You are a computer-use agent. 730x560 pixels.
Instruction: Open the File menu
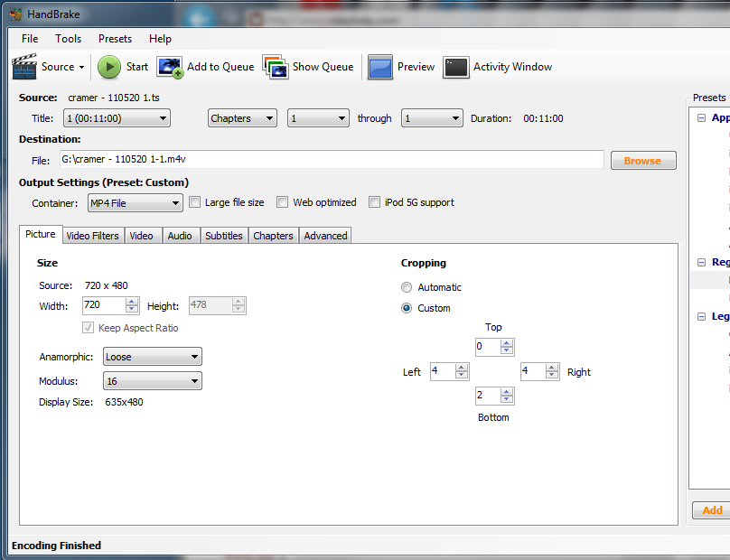tap(30, 39)
